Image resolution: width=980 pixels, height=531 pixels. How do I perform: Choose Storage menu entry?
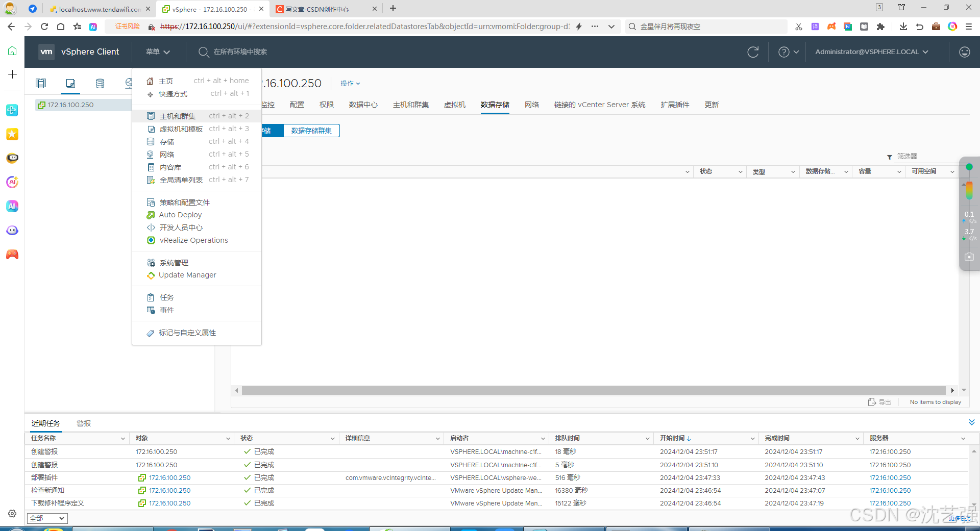click(x=197, y=142)
